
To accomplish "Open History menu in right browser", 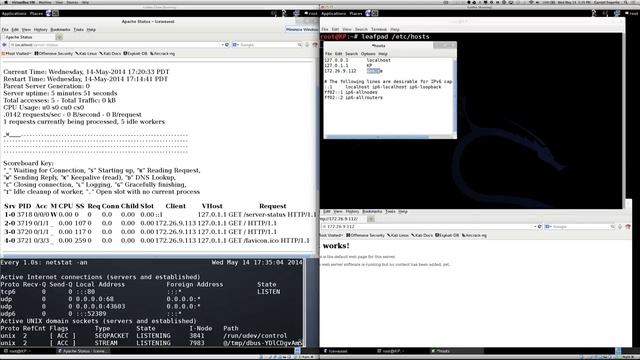I will coord(352,211).
